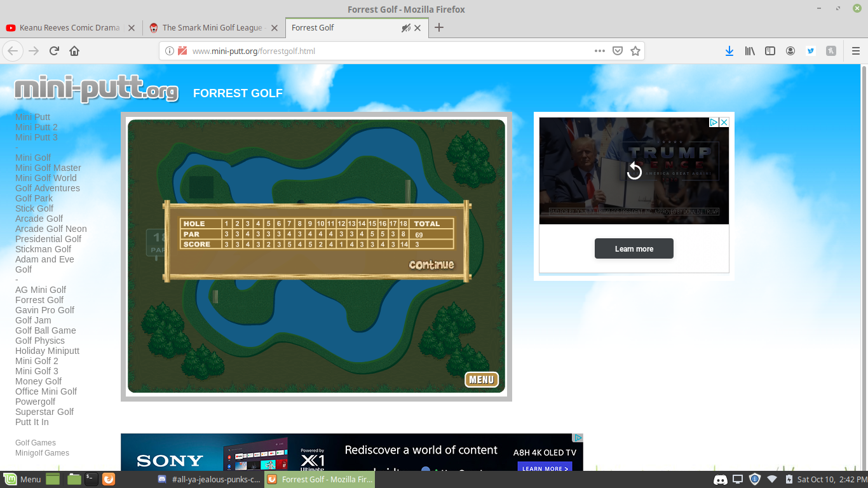Save the page to Pocket
The width and height of the screenshot is (868, 488).
click(617, 51)
